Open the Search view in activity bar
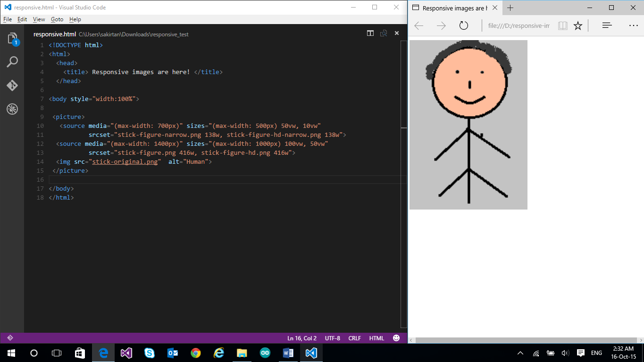 pos(12,62)
